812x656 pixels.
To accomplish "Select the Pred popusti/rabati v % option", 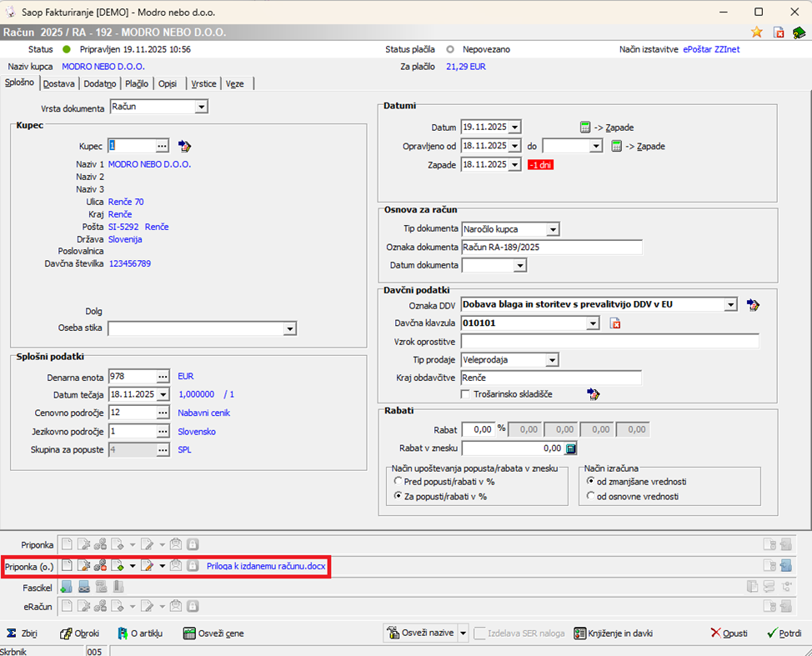I will click(398, 481).
